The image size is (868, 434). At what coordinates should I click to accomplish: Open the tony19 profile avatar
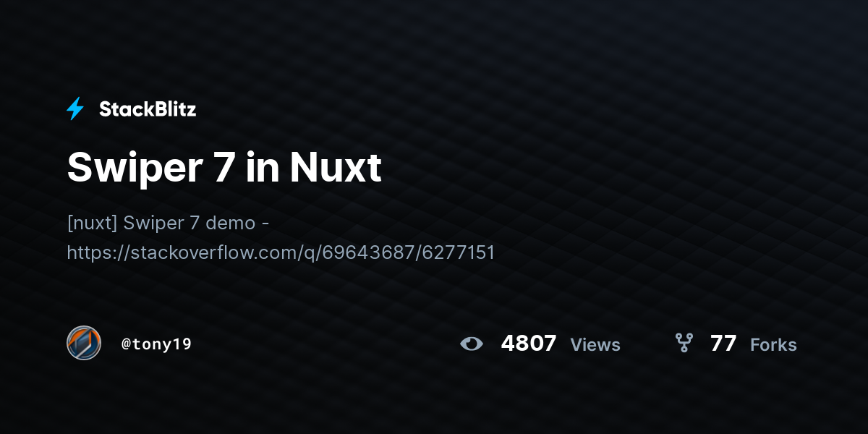point(84,343)
